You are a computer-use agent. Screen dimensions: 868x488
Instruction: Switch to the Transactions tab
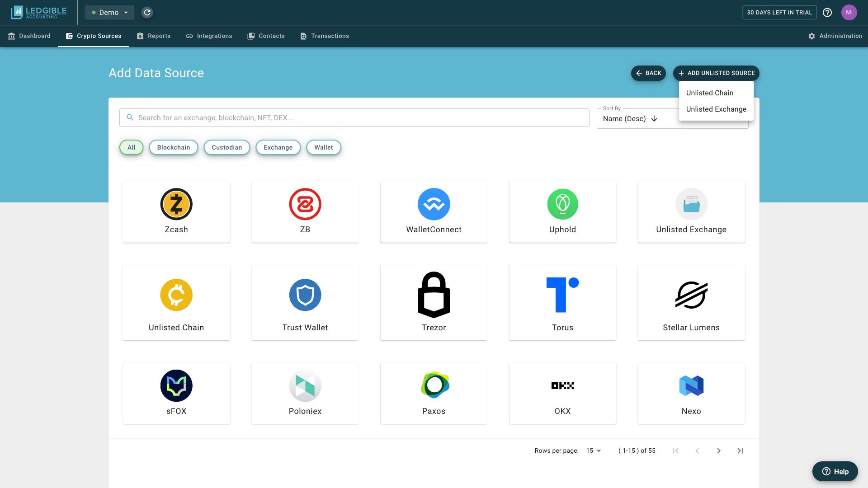[325, 36]
